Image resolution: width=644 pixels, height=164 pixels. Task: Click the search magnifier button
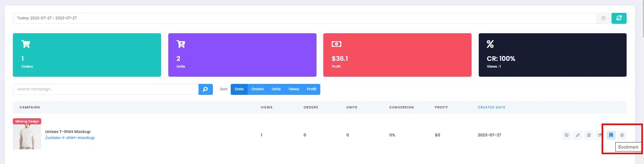(205, 89)
